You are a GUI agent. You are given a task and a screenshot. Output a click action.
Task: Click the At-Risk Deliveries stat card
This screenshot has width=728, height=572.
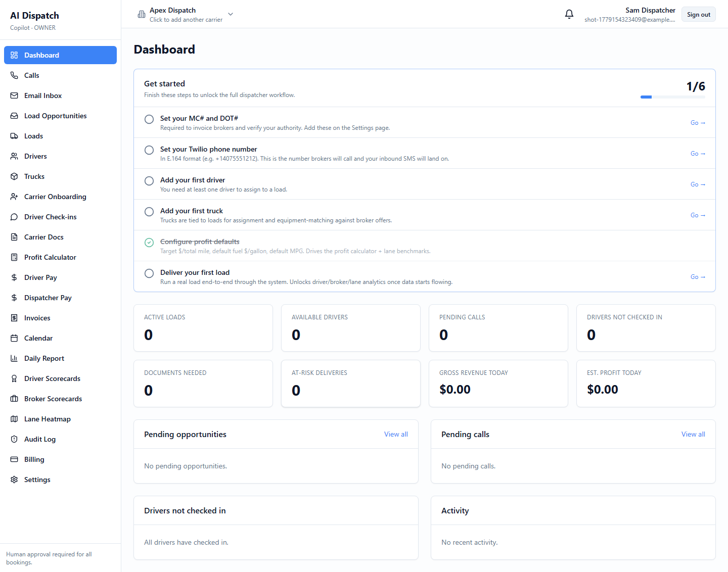pyautogui.click(x=351, y=384)
